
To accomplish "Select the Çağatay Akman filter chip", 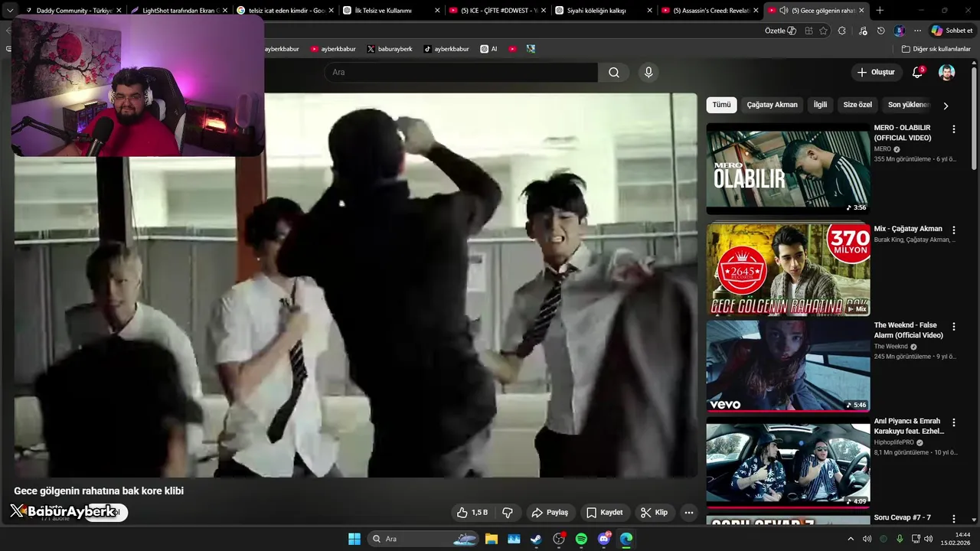I will (x=772, y=105).
